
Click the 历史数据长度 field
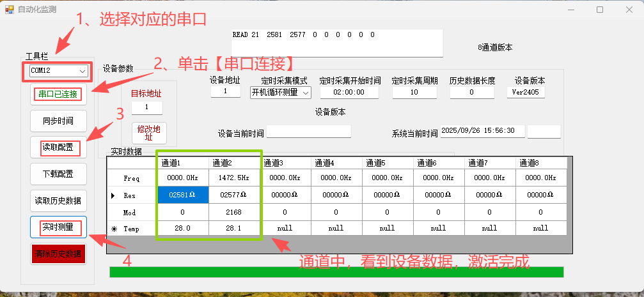(472, 92)
